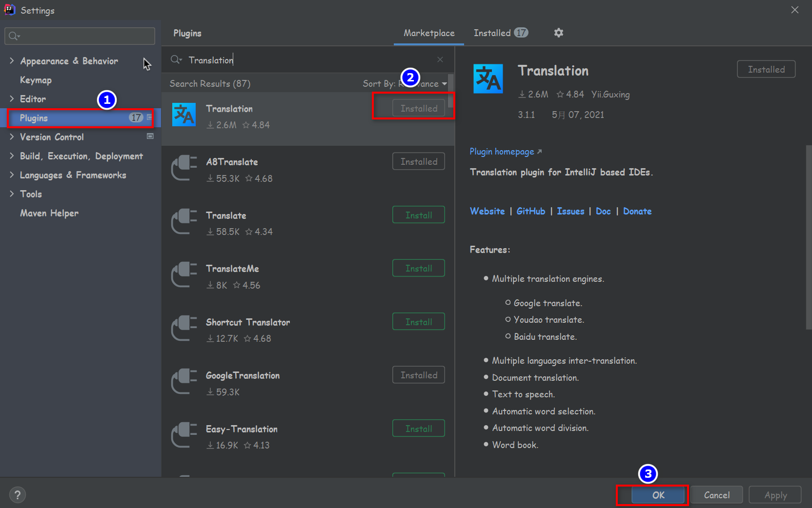This screenshot has height=508, width=812.
Task: Click the search results list scrollbar
Action: tap(451, 90)
